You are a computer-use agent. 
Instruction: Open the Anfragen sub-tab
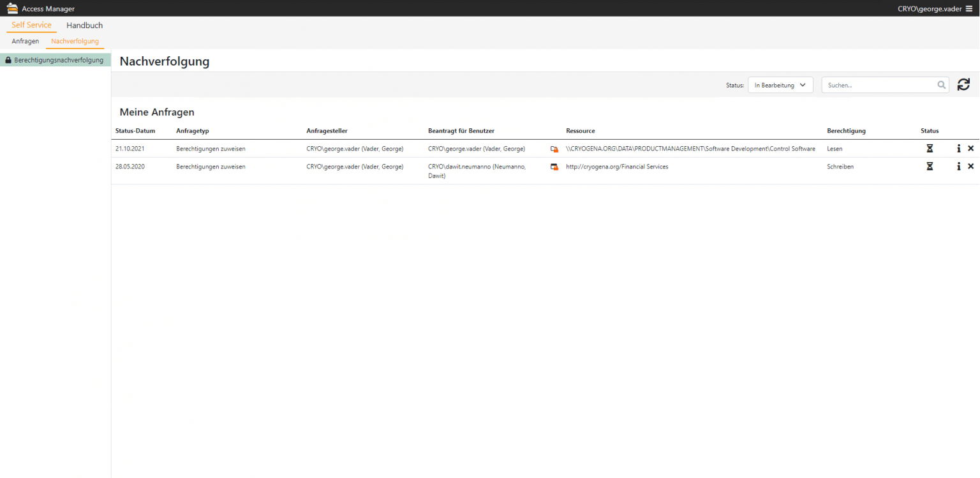[26, 41]
